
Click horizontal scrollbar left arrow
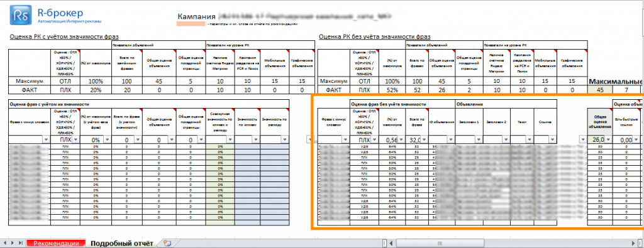[x=391, y=243]
